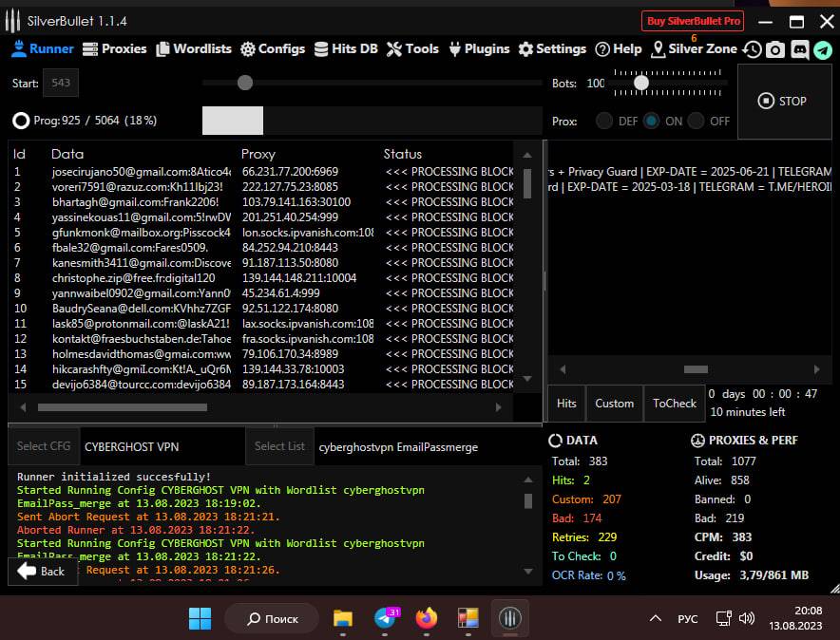Viewport: 840px width, 640px height.
Task: Click the Back arrow button
Action: [42, 571]
